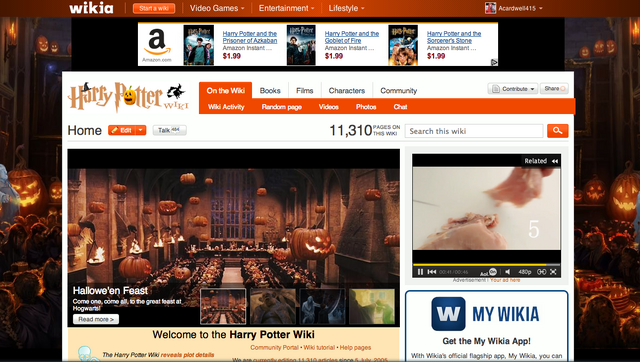Restart video with skip-back icon

[432, 272]
